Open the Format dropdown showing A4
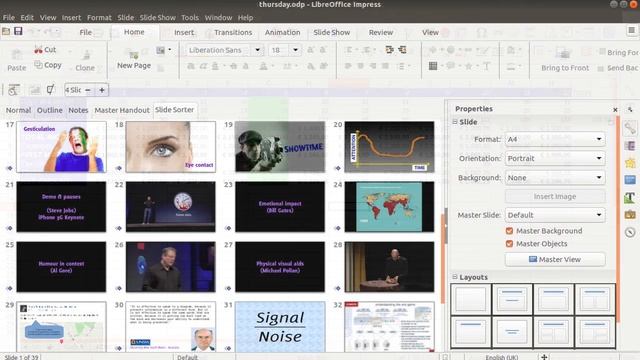Screen dimensions: 640x360 pyautogui.click(x=555, y=139)
